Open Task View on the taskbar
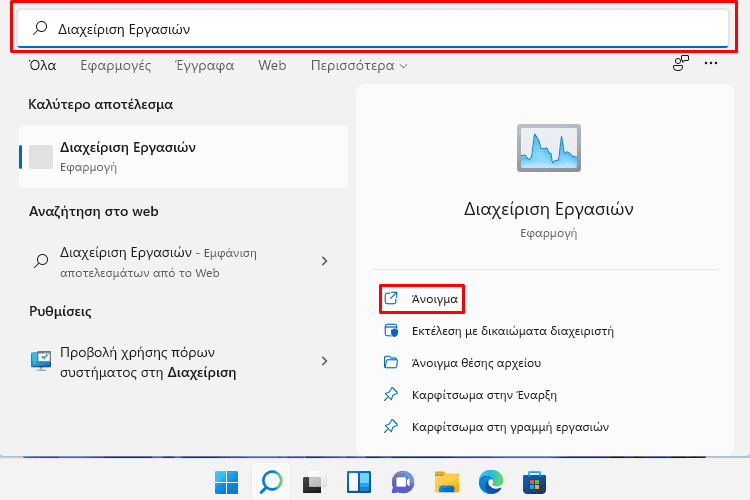The image size is (750, 500). click(x=315, y=482)
